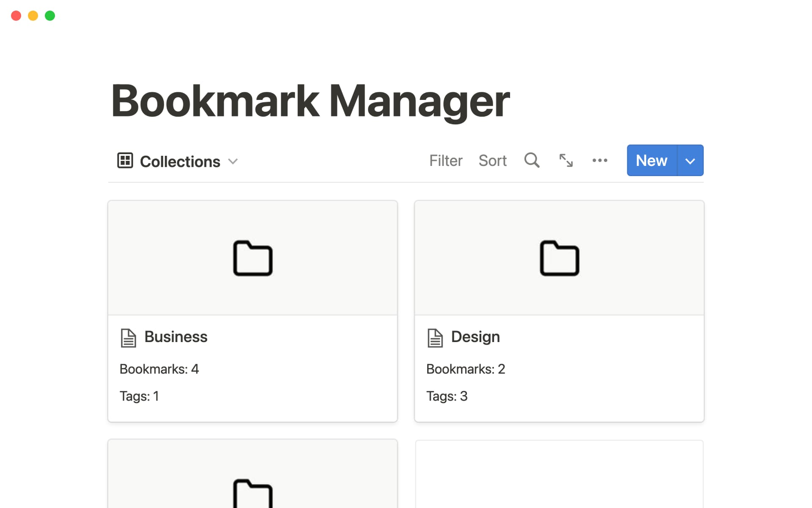812x508 pixels.
Task: Open the search icon in the toolbar
Action: pos(532,160)
